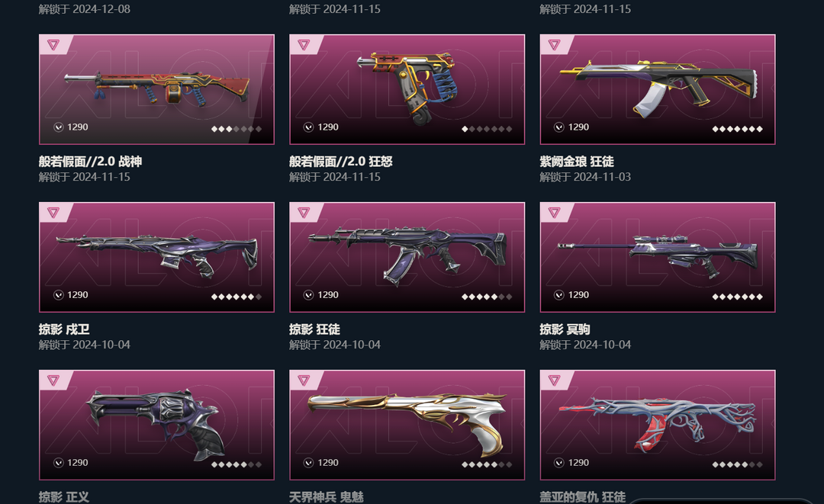Open 般若假面//2.0 战神 weapon skin card
The image size is (824, 504).
pos(156,89)
